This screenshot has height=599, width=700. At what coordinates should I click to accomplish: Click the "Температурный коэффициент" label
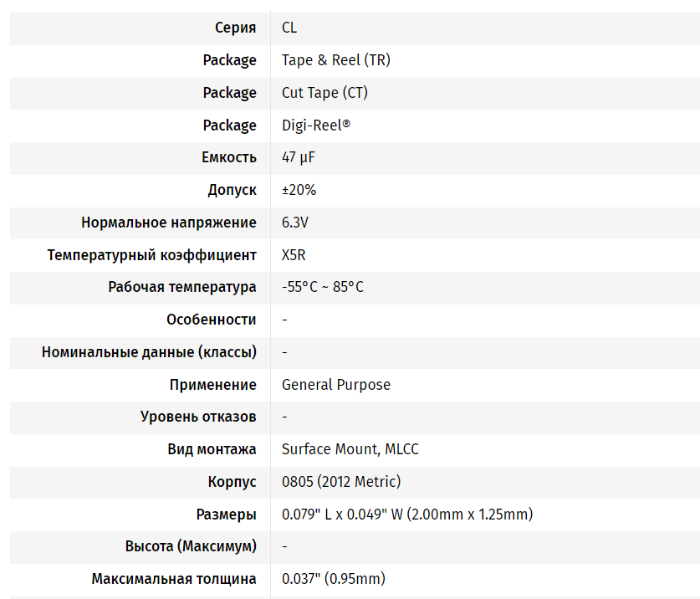pos(152,255)
